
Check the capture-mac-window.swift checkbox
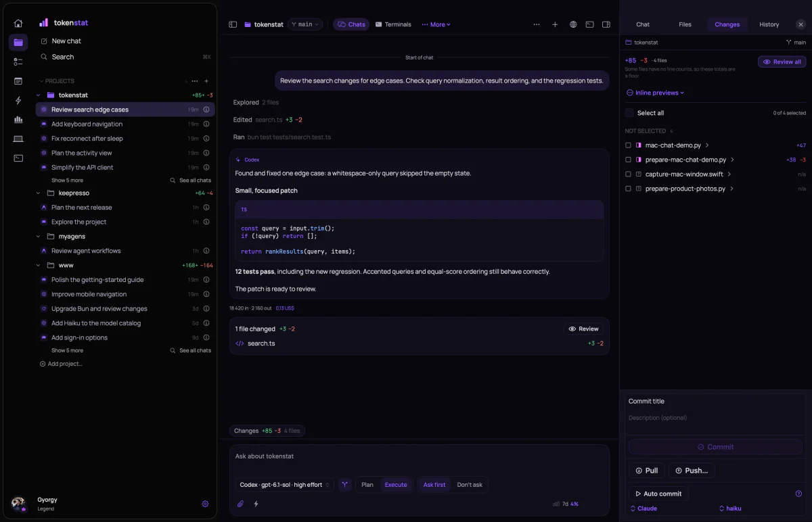click(x=629, y=174)
